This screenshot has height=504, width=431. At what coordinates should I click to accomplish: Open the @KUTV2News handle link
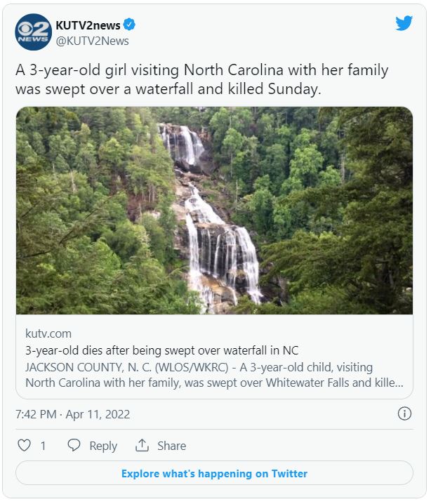point(92,41)
